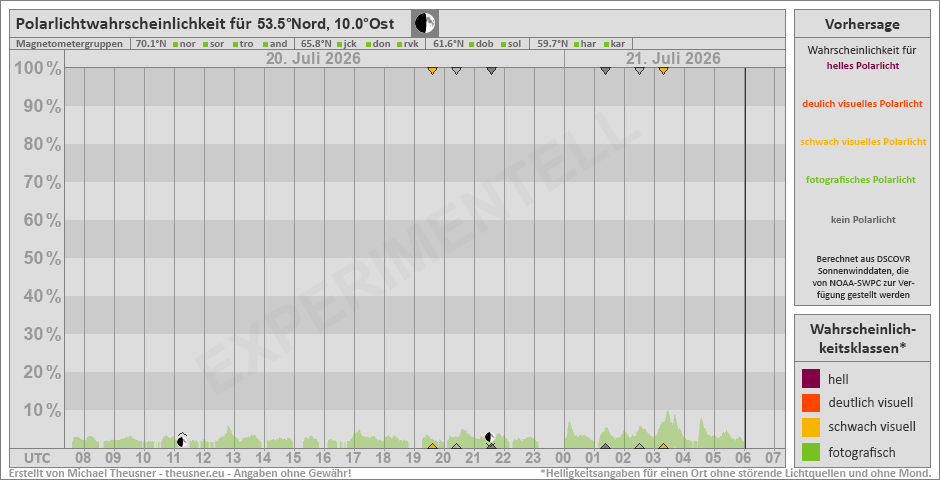Viewport: 940px width, 480px height.
Task: Click the orange bottom-axis marker near 19:40 UTC
Action: (432, 446)
